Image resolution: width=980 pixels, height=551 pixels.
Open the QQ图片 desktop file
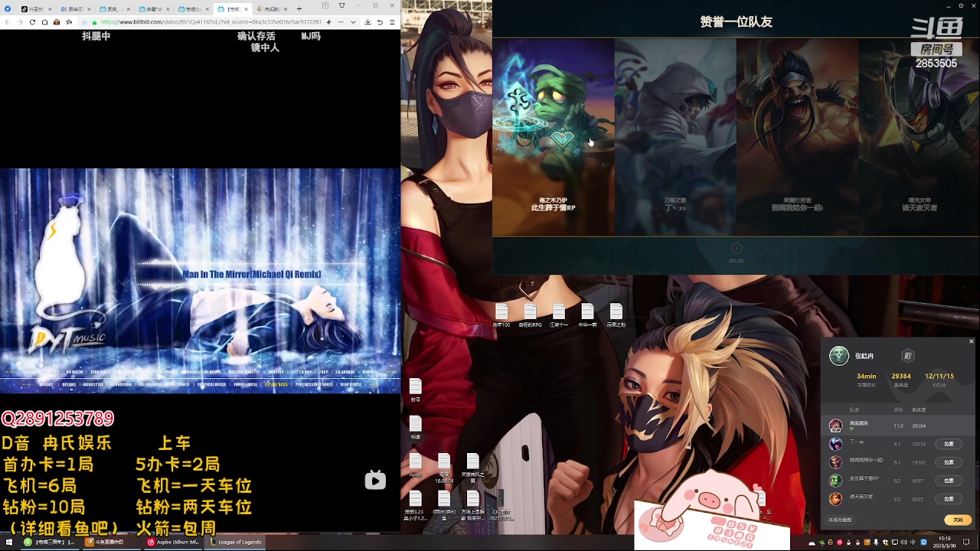[x=501, y=505]
